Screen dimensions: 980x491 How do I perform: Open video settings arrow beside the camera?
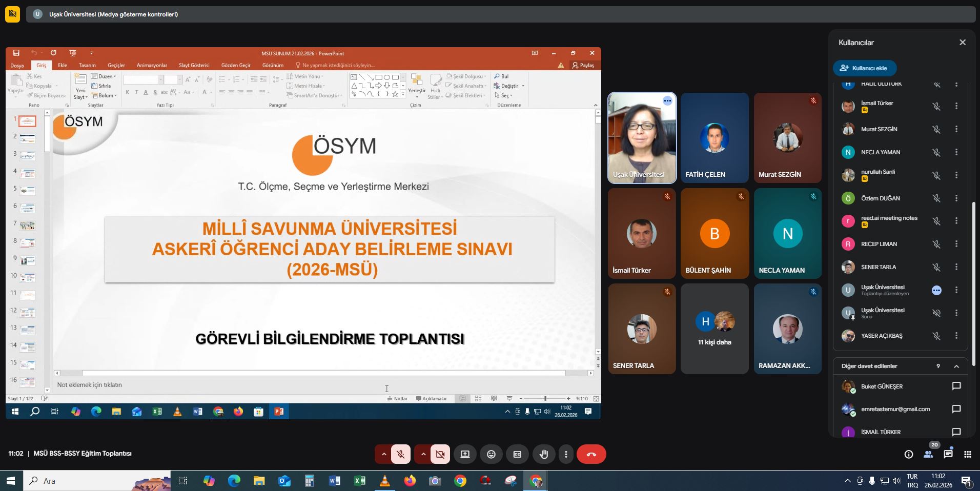pyautogui.click(x=423, y=454)
